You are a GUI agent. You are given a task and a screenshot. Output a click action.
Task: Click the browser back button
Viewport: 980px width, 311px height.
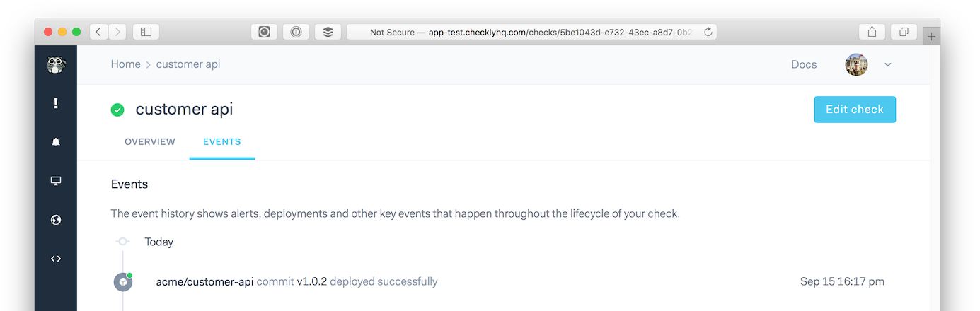click(98, 32)
